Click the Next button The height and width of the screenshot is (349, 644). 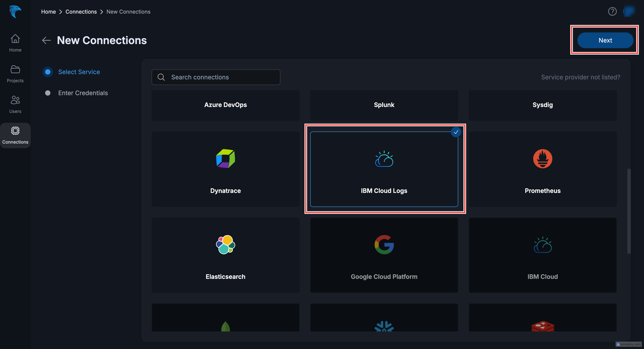pyautogui.click(x=605, y=40)
